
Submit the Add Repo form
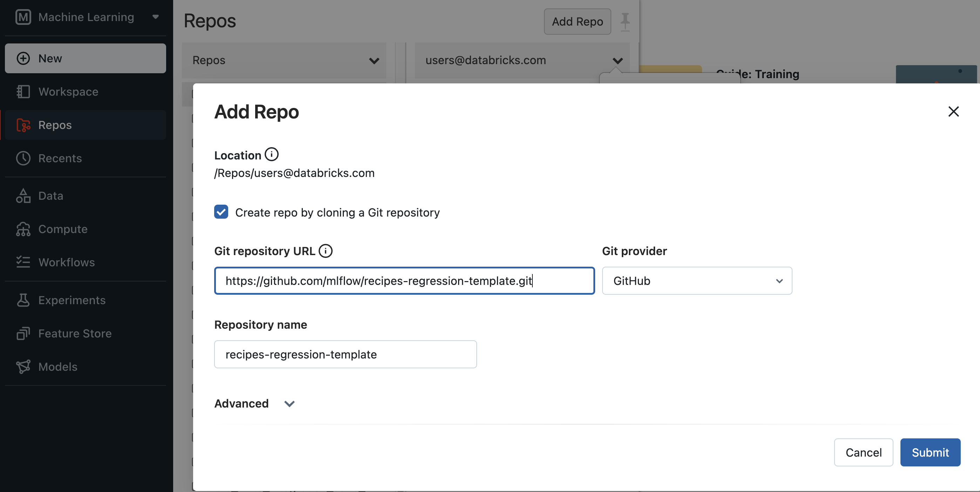[930, 452]
